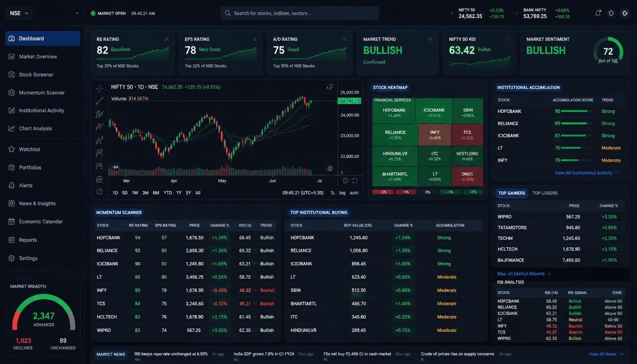Toggle percent scale on chart
This screenshot has width=637, height=364.
coord(332,193)
